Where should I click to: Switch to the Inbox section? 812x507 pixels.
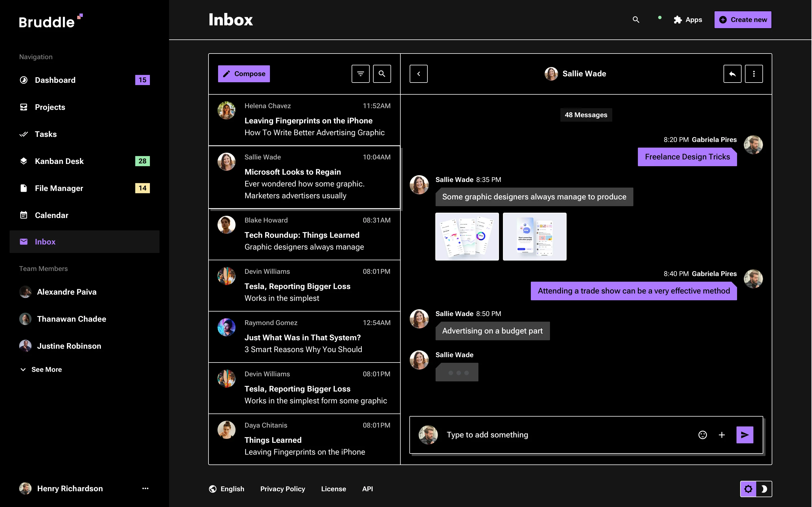(45, 241)
